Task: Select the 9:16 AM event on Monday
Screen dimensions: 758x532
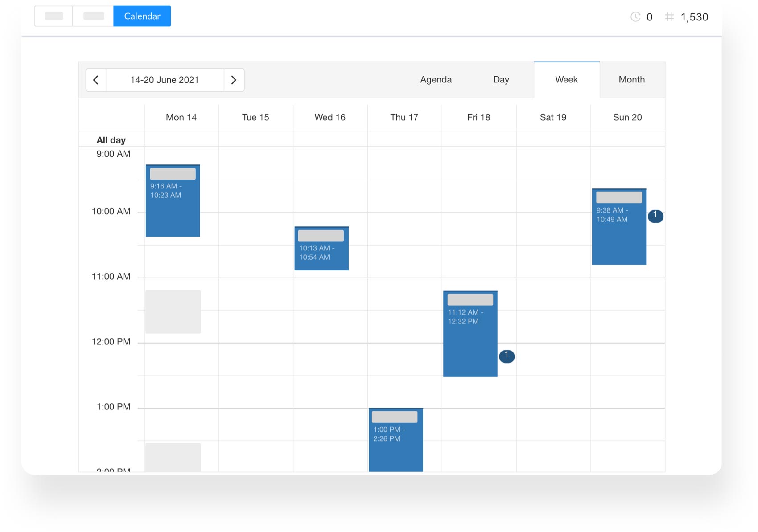Action: [173, 201]
